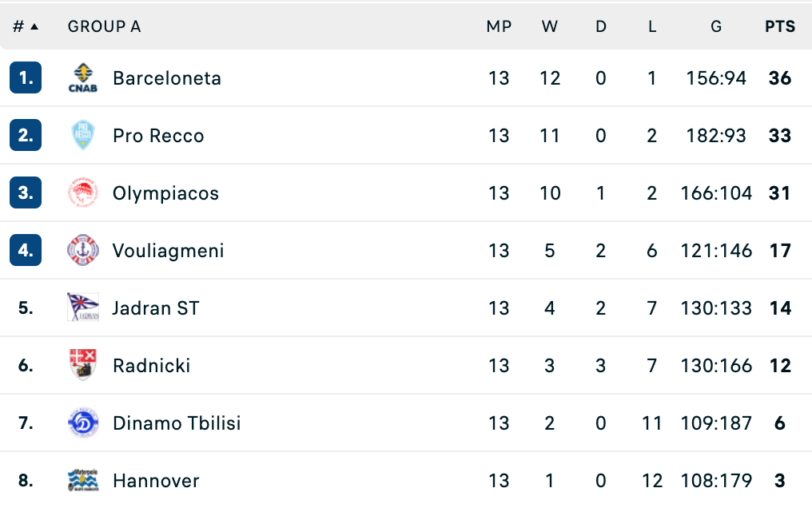Select the Hannover team name
Viewport: 812px width, 508px height.
(156, 481)
